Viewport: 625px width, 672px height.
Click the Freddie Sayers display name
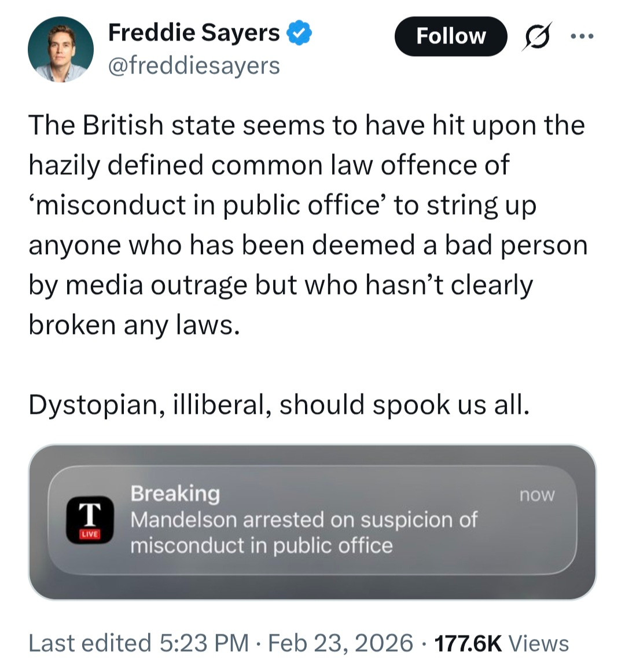click(x=194, y=33)
